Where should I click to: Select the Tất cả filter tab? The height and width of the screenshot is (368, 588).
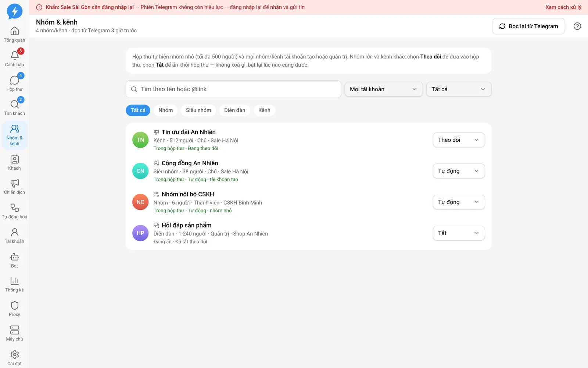click(x=138, y=110)
